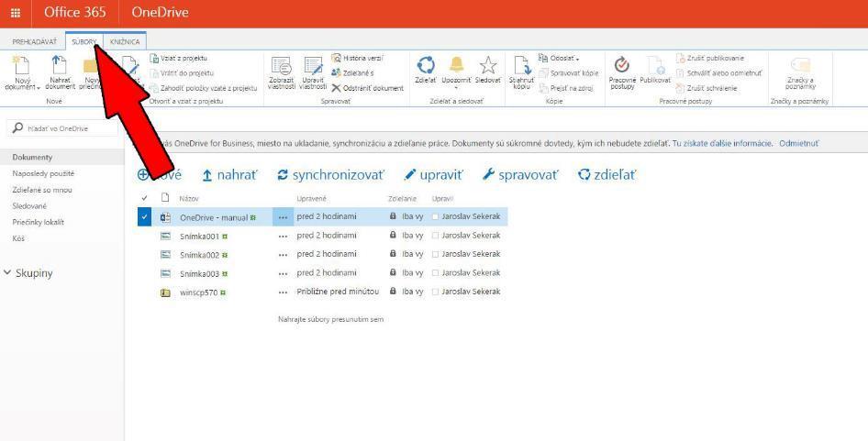This screenshot has height=441, width=868.
Task: Open ellipsis menu for Snímka002
Action: (283, 255)
